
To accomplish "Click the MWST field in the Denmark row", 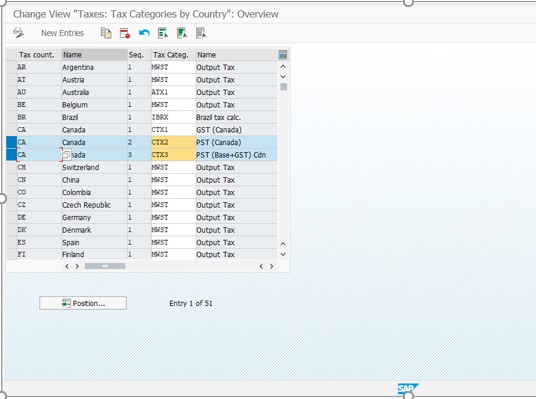I will pyautogui.click(x=173, y=230).
